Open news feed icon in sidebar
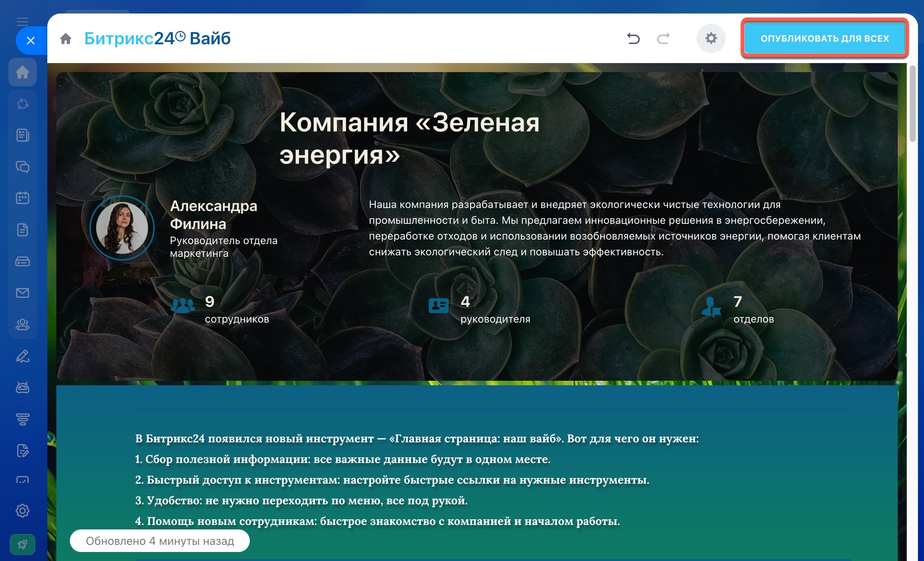This screenshot has height=561, width=924. point(23,135)
